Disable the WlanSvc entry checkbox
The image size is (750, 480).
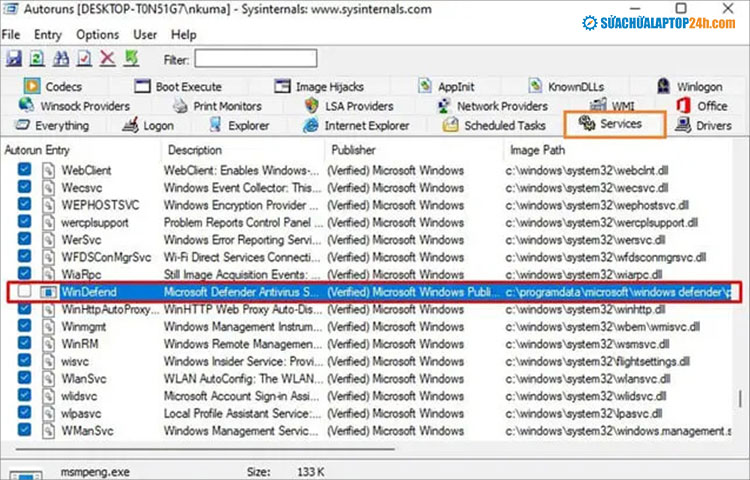pos(24,378)
